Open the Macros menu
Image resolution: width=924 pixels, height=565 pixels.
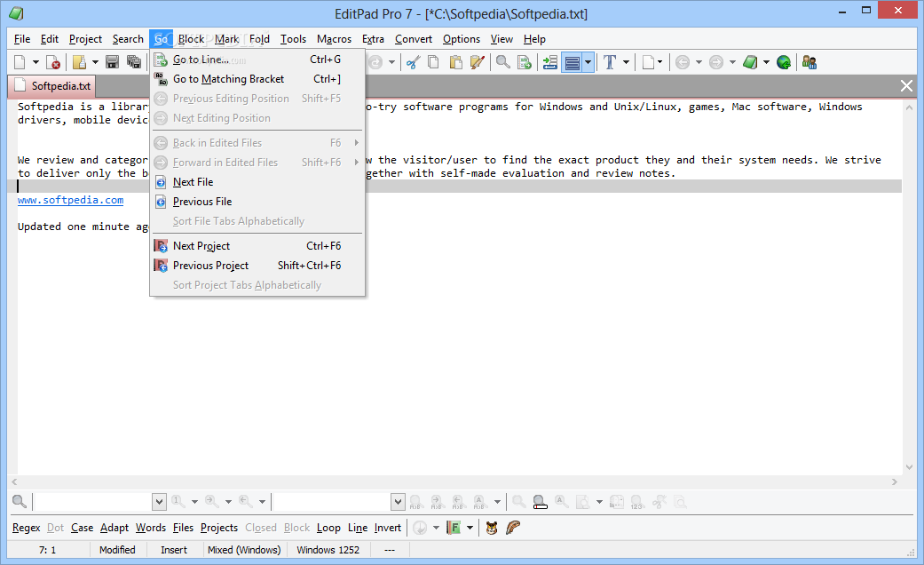click(x=334, y=39)
